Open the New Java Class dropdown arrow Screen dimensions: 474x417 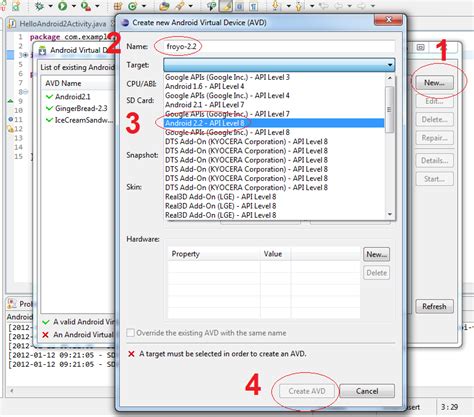click(x=144, y=6)
